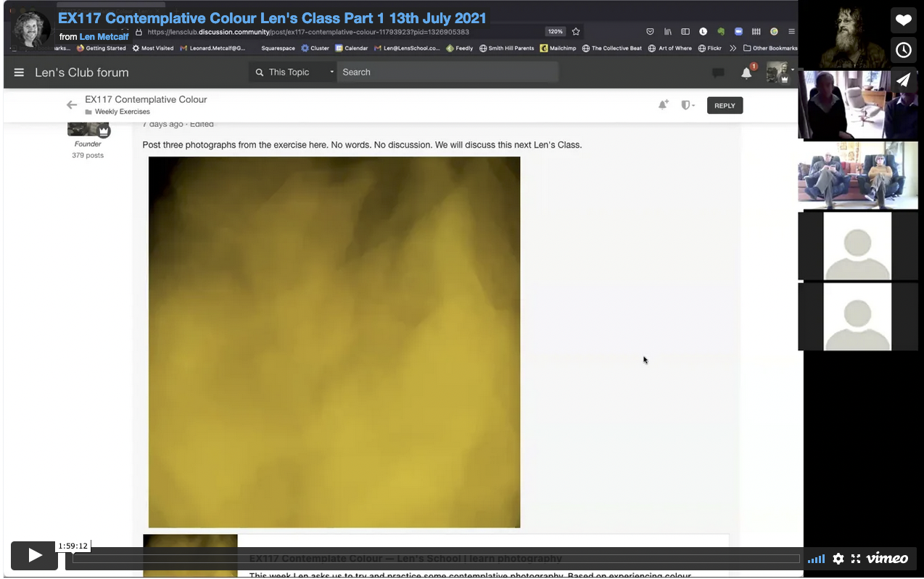The image size is (924, 579).
Task: Open the EX117 Contemplate Colour article link
Action: [x=405, y=558]
